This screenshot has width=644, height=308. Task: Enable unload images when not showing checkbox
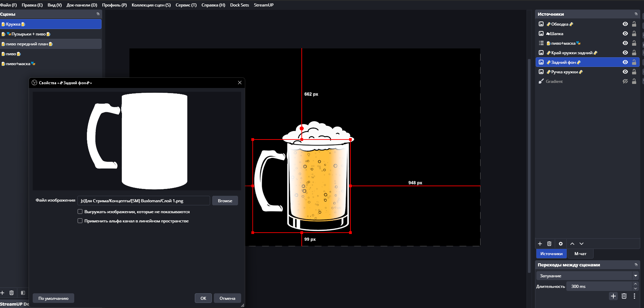tap(80, 211)
